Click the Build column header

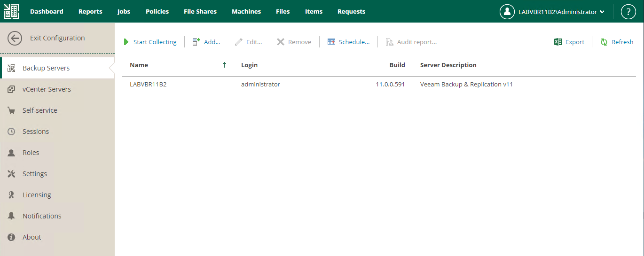[397, 65]
